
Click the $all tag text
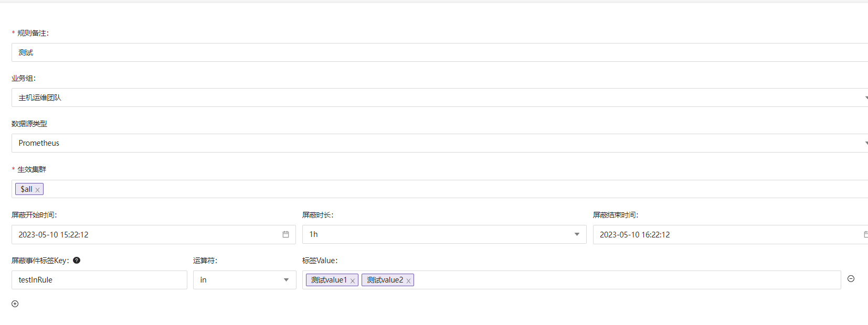(x=26, y=189)
